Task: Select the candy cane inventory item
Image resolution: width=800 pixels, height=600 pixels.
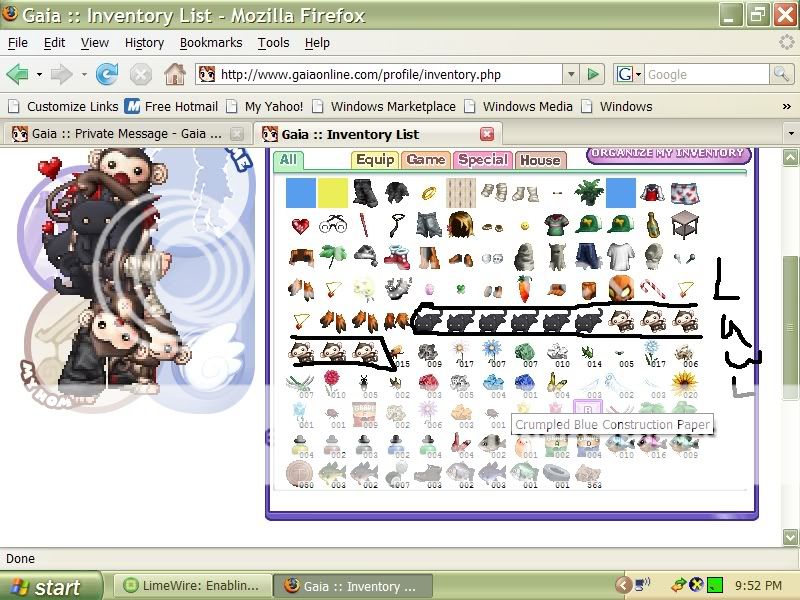Action: pyautogui.click(x=652, y=289)
